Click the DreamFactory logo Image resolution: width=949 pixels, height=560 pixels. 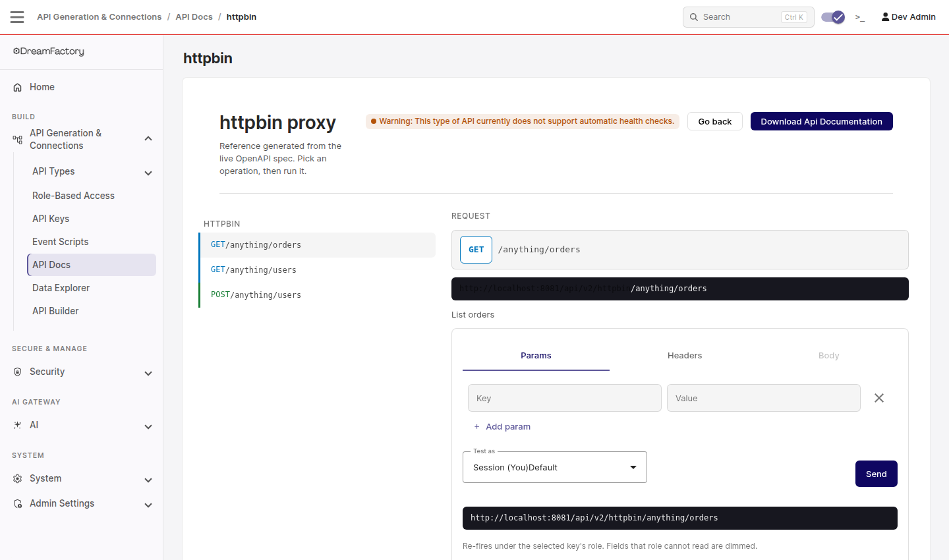point(49,51)
